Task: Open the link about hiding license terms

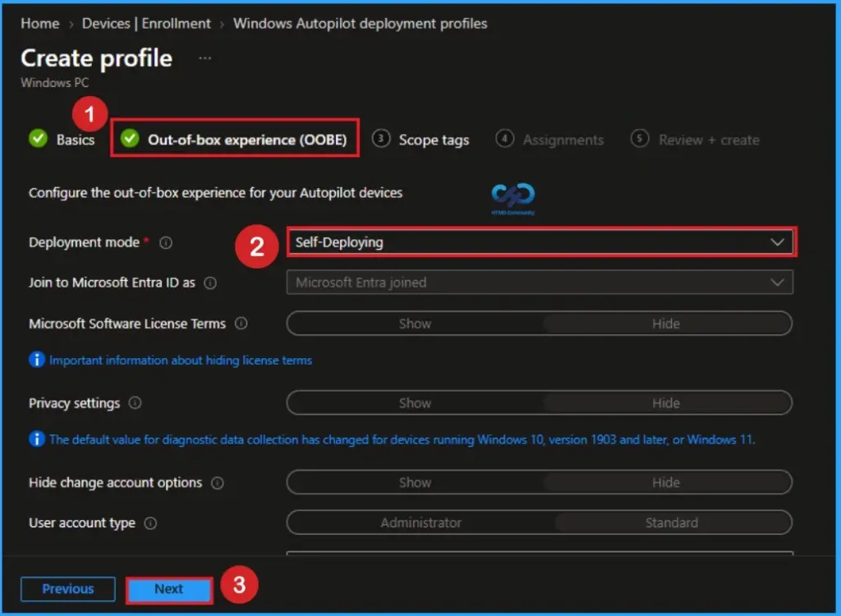Action: click(x=181, y=360)
